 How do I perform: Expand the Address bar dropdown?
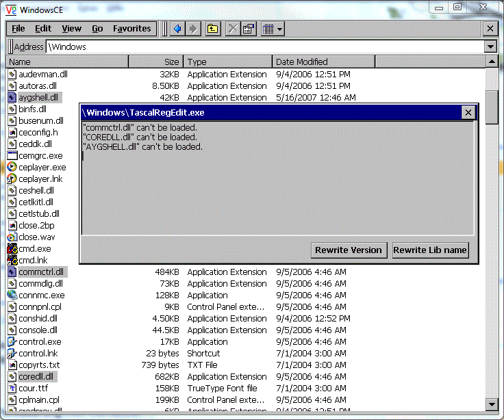(490, 47)
